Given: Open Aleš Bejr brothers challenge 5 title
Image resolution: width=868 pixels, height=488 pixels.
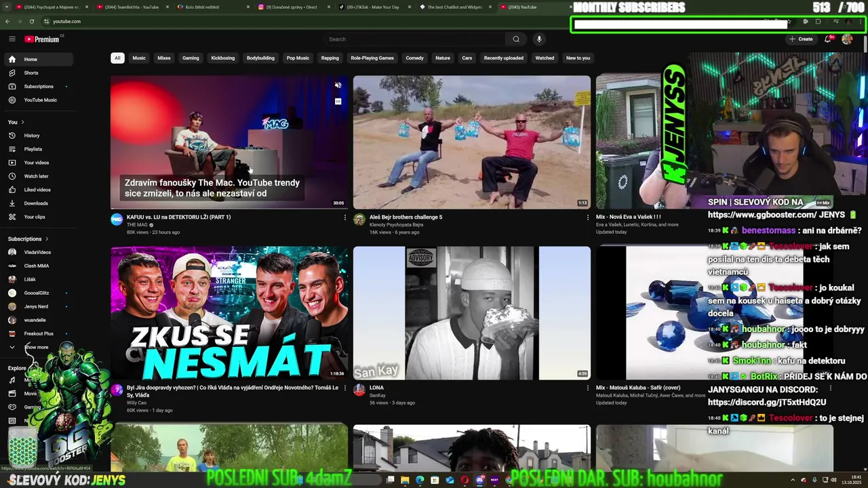Looking at the screenshot, I should coord(406,217).
